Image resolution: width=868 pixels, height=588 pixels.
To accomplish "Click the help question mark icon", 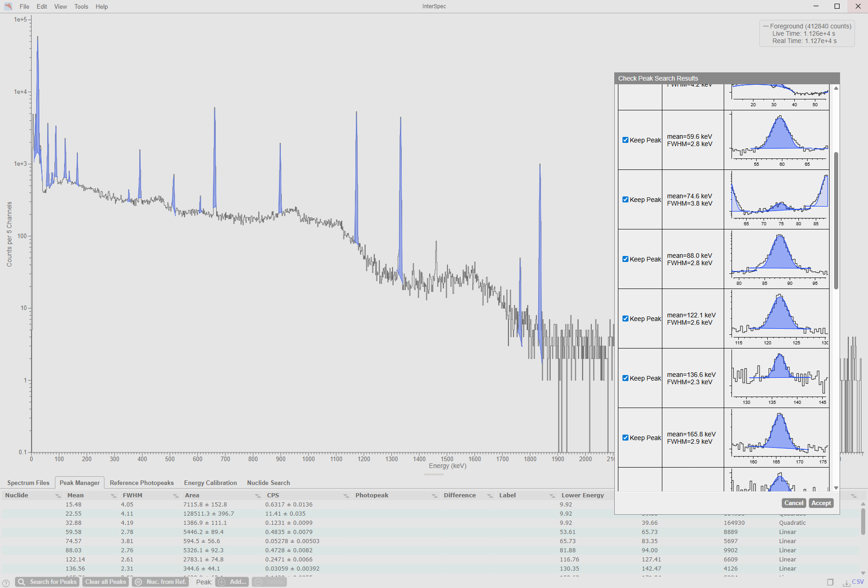I will point(6,583).
